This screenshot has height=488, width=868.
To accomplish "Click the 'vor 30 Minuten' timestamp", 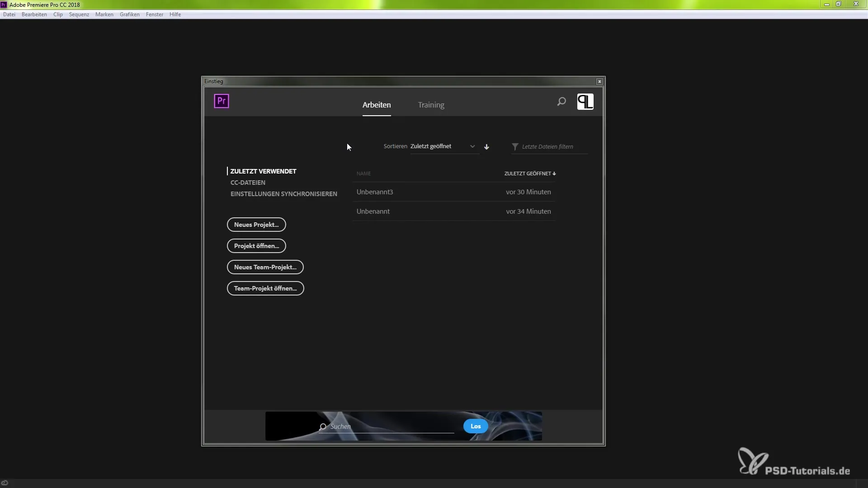I will click(x=528, y=192).
